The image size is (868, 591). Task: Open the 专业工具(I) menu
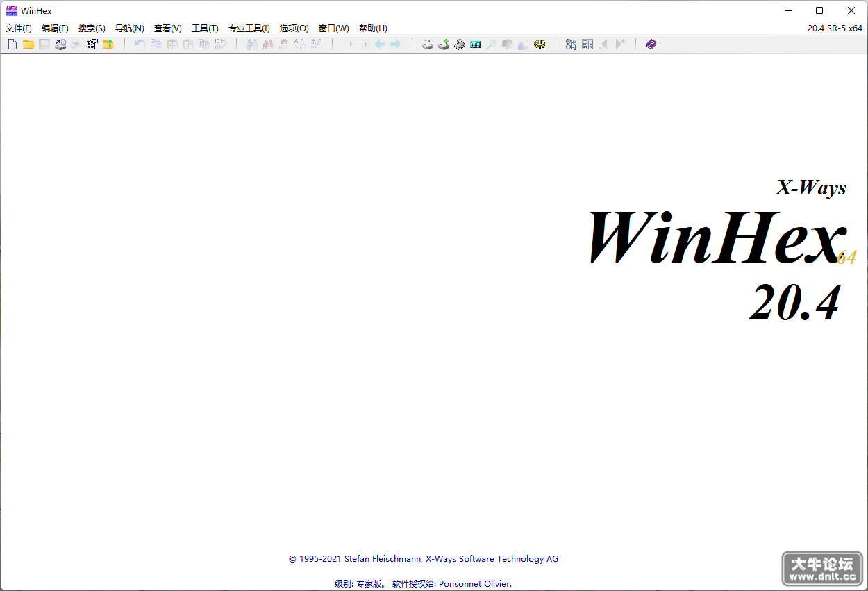tap(249, 28)
